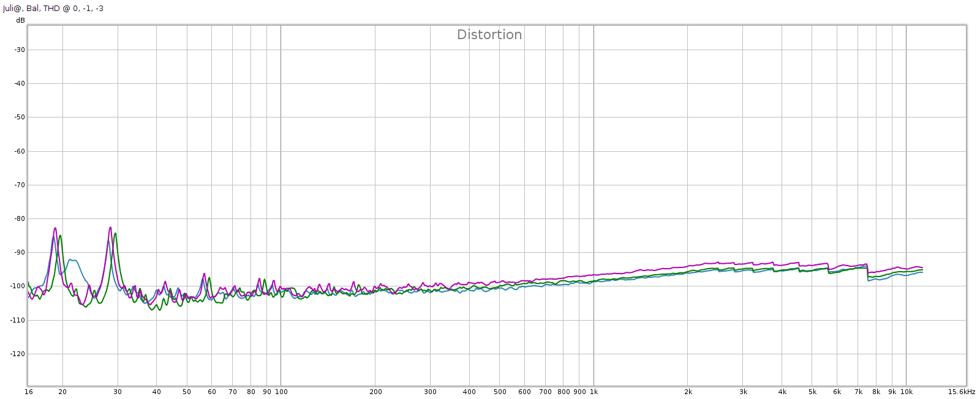
Task: Click the '200' frequency axis label
Action: coord(376,392)
